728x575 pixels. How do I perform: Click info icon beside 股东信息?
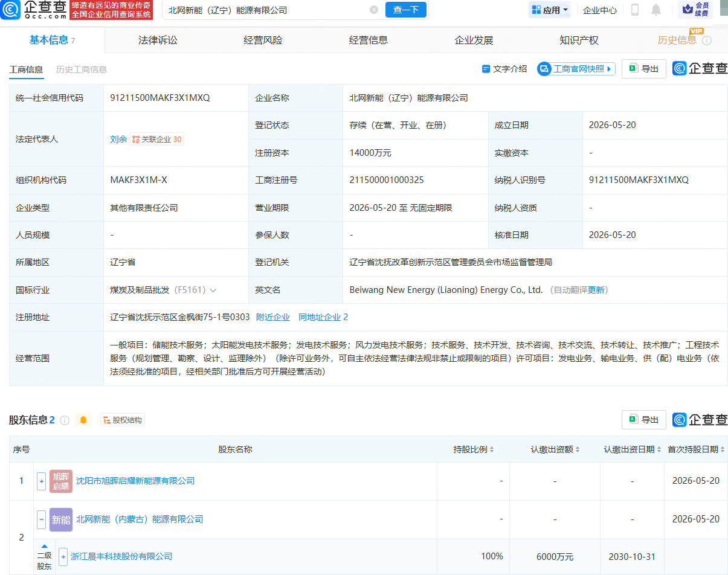coord(65,420)
